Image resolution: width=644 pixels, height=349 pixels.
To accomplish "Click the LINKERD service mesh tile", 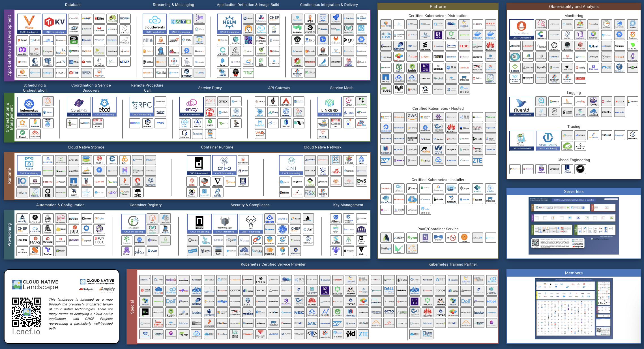I will 329,107.
